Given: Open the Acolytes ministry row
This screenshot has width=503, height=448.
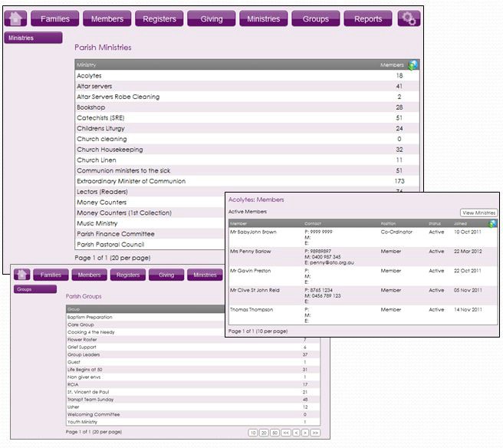Looking at the screenshot, I should pos(247,76).
